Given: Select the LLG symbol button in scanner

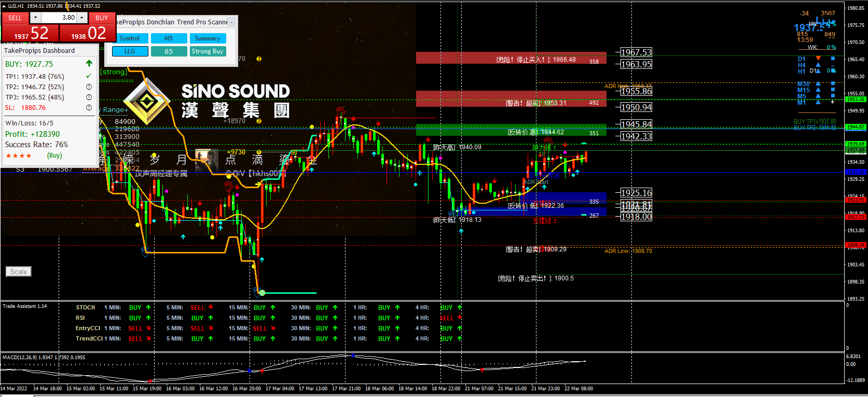Looking at the screenshot, I should pos(130,51).
